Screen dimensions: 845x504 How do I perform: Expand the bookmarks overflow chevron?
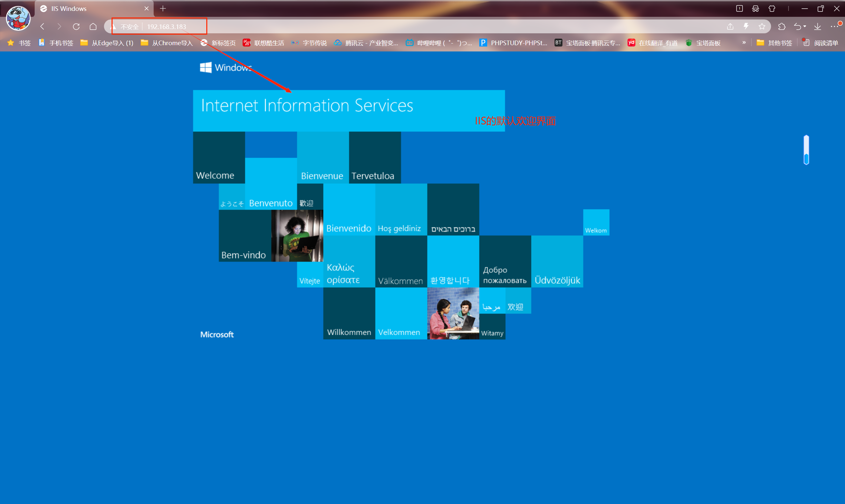click(x=744, y=43)
